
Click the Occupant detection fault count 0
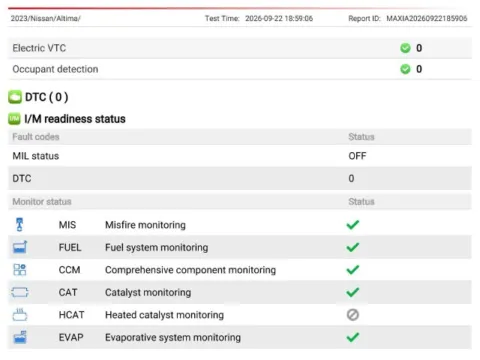[419, 69]
